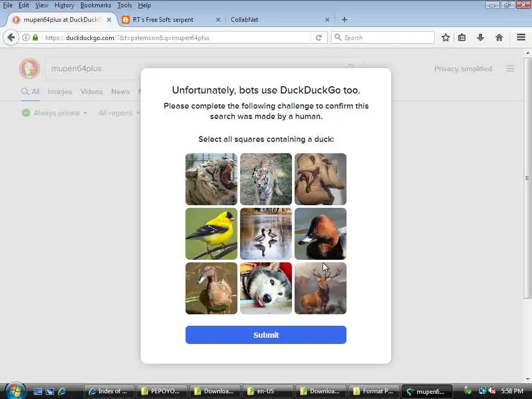Launch Internet Explorer from quick launch
The image size is (532, 399).
(x=62, y=391)
